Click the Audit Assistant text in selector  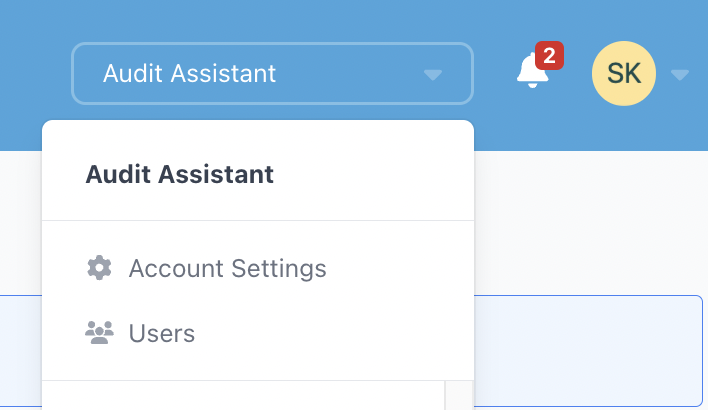pyautogui.click(x=189, y=74)
